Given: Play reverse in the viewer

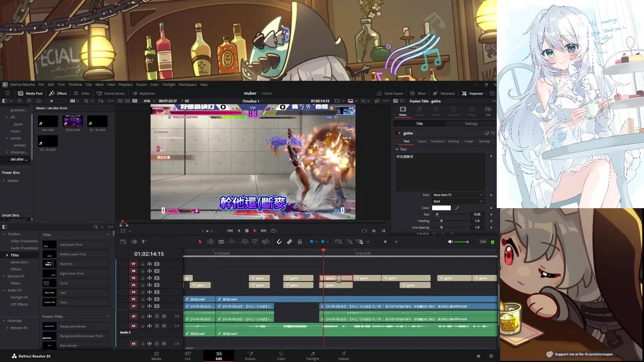Looking at the screenshot, I should pos(238,231).
